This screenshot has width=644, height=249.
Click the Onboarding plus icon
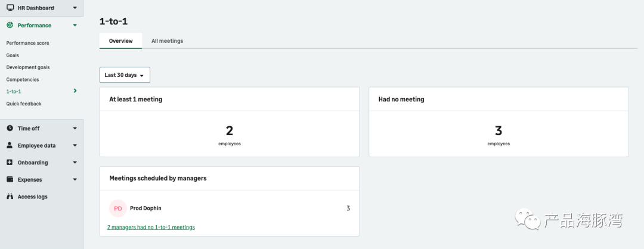tap(10, 163)
